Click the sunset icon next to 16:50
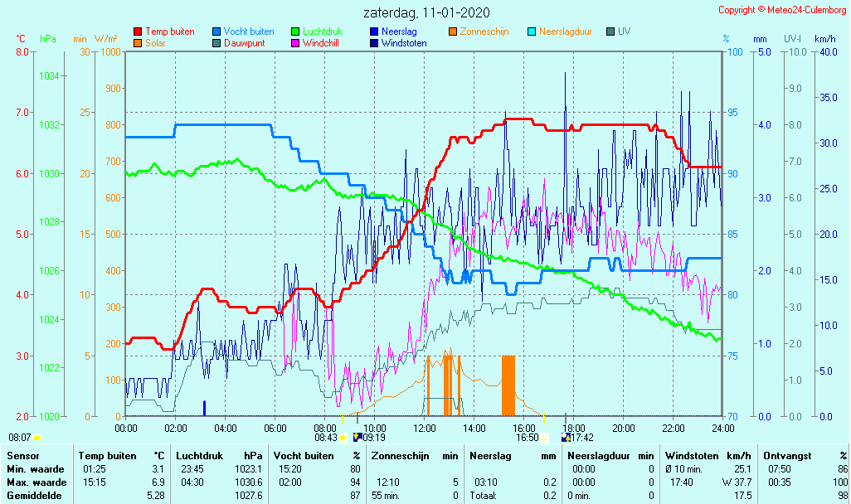Image resolution: width=851 pixels, height=504 pixels. (544, 438)
